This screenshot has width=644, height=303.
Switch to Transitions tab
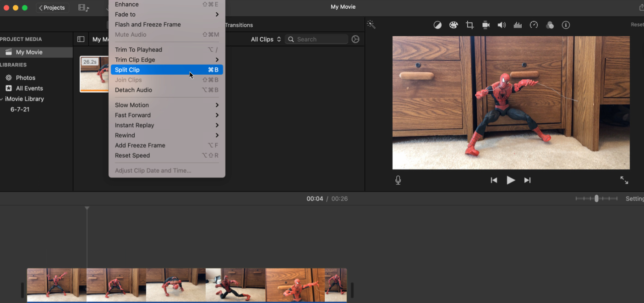239,25
